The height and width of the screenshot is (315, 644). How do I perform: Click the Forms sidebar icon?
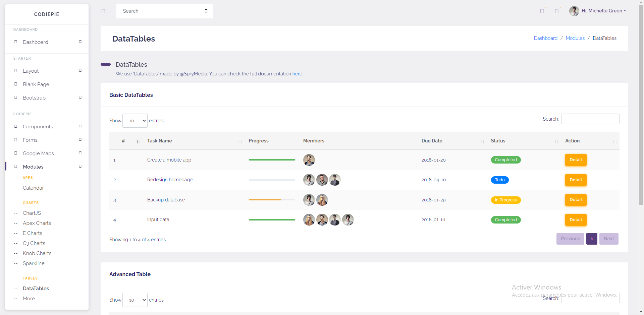click(15, 140)
